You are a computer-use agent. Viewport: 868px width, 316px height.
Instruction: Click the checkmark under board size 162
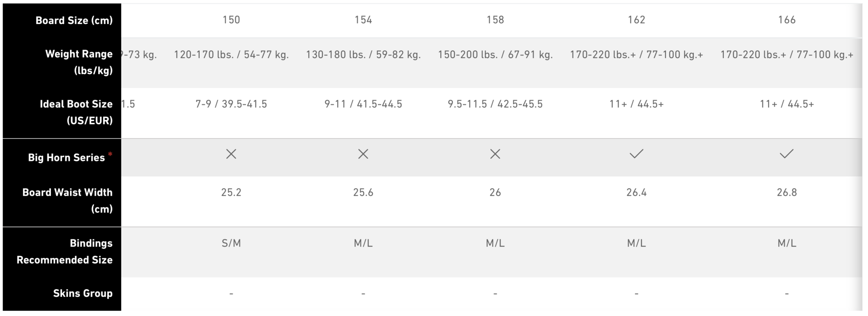point(636,154)
